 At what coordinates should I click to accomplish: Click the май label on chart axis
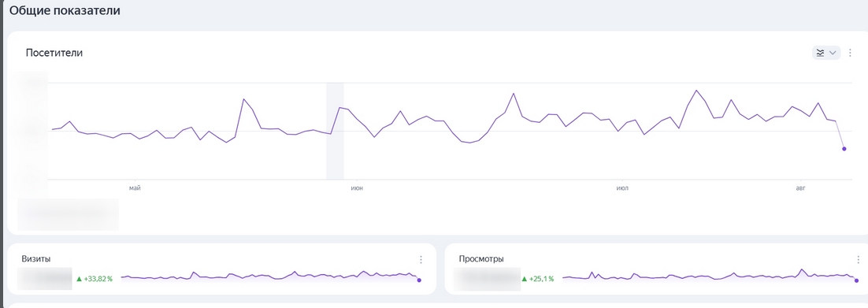135,188
